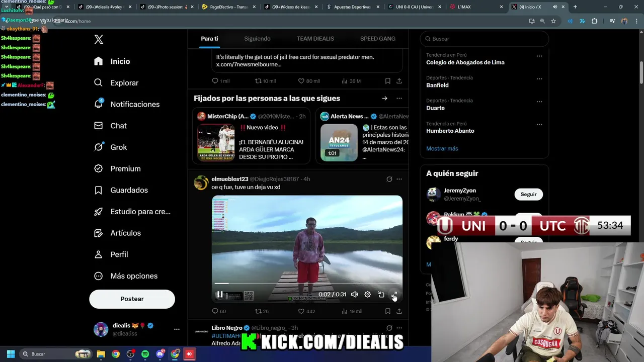
Task: Seek on the video progress bar
Action: [307, 284]
